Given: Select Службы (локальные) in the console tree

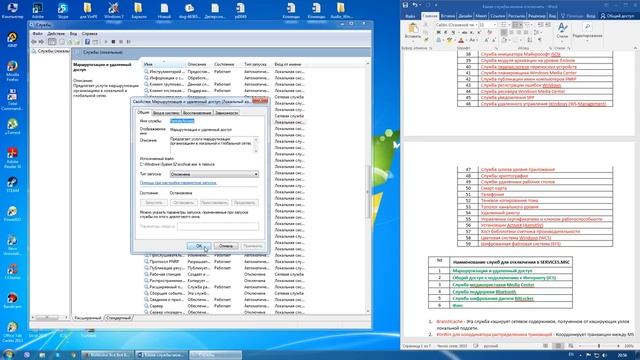Looking at the screenshot, I should [51, 51].
